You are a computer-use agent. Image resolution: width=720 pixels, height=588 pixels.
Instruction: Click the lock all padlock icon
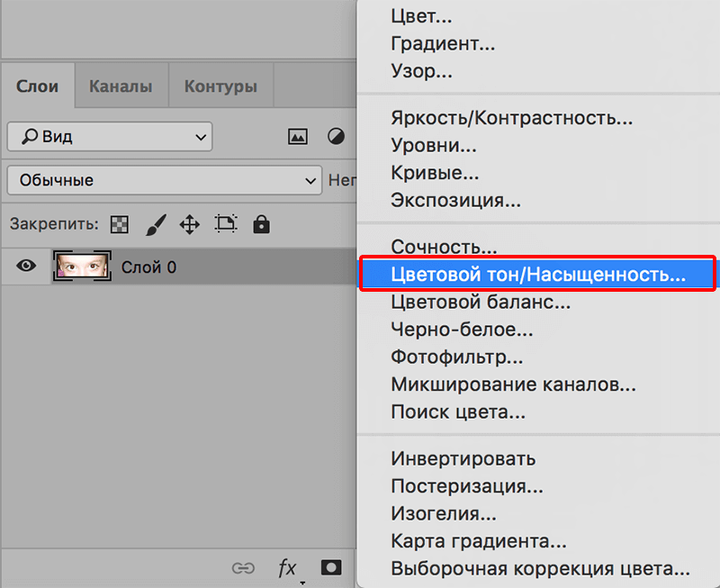pyautogui.click(x=261, y=224)
